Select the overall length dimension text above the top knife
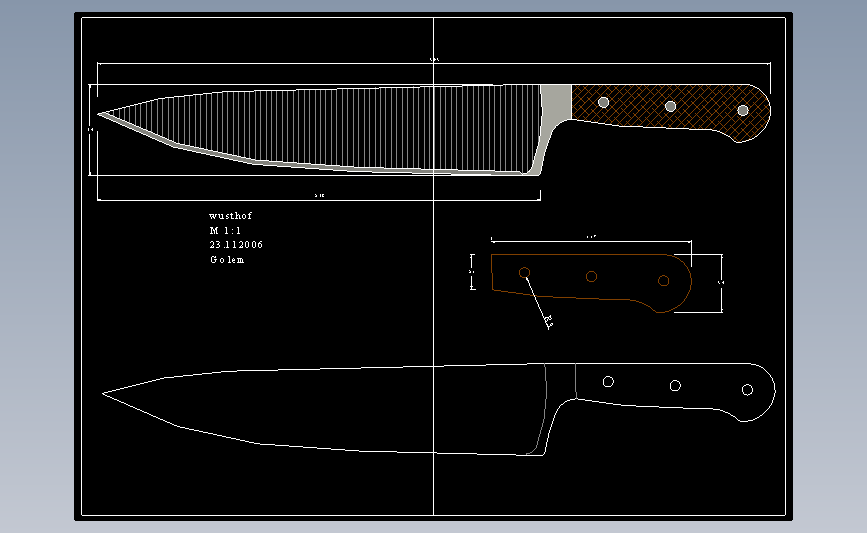This screenshot has height=533, width=867. 435,59
